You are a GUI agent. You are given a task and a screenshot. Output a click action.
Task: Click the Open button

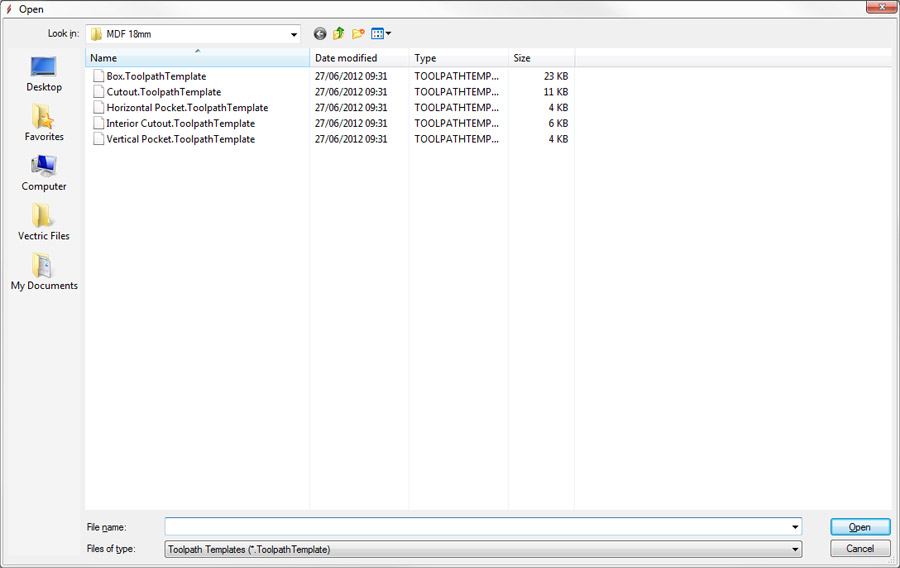coord(860,527)
